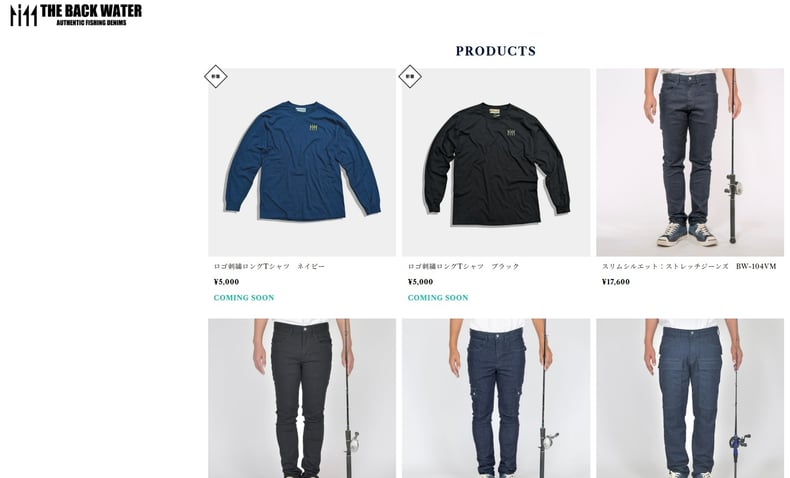
Task: Click the new badge on navy shirt
Action: pyautogui.click(x=216, y=76)
